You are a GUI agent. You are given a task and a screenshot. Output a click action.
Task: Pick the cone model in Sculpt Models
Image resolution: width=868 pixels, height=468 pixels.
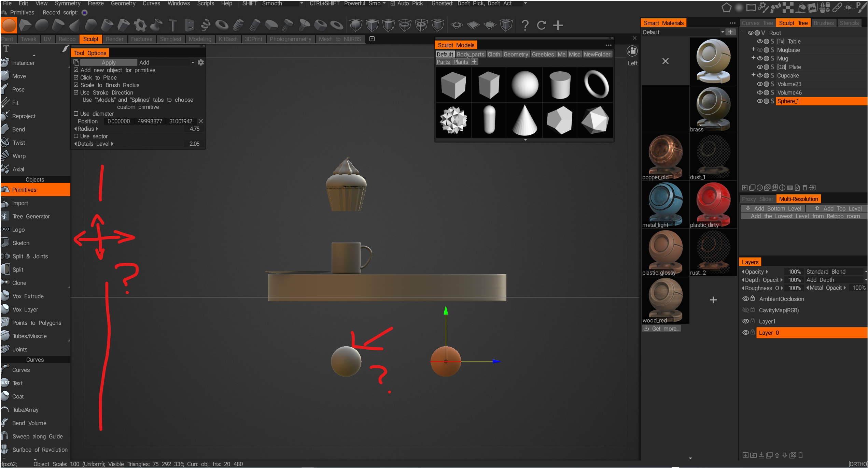point(525,120)
